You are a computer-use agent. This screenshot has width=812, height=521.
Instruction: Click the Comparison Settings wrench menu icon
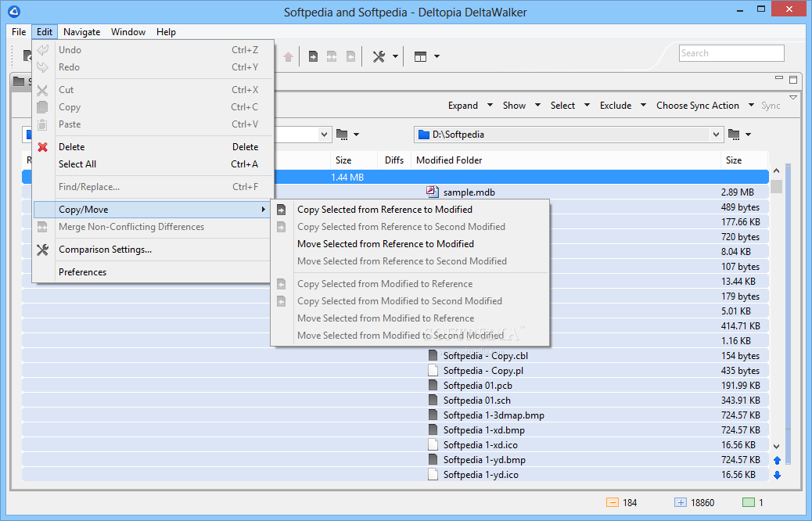pos(42,250)
